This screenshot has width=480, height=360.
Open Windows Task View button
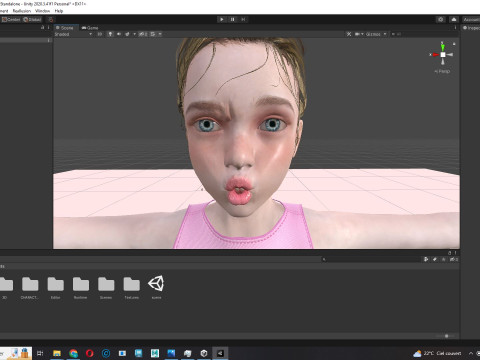40,353
